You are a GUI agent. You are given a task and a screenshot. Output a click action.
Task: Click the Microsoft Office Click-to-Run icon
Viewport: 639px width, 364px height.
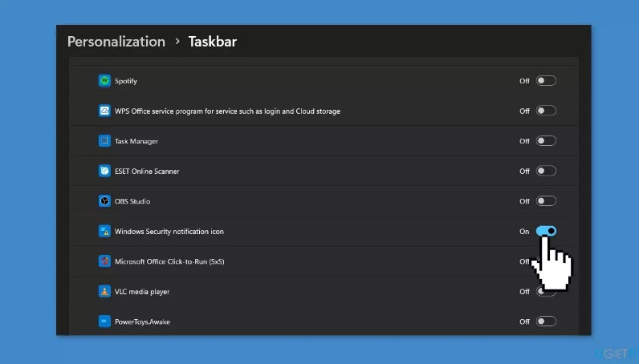pos(104,261)
